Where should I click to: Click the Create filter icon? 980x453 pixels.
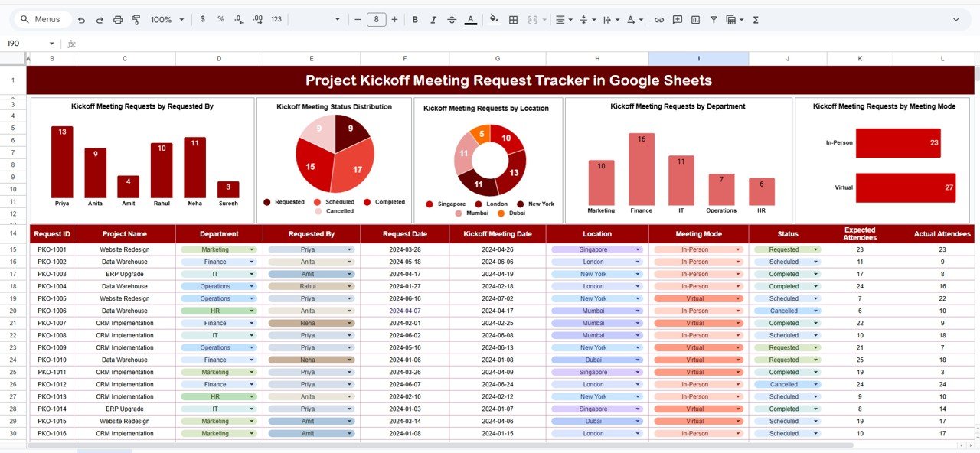coord(713,19)
